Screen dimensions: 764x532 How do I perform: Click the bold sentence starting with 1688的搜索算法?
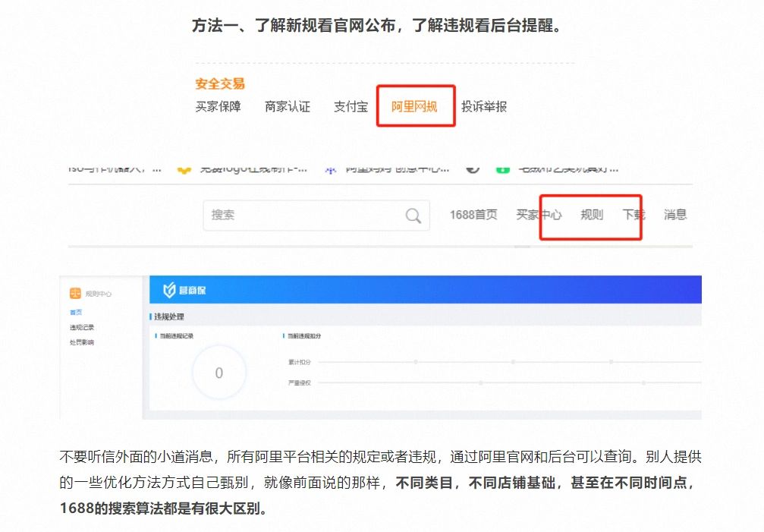[164, 508]
